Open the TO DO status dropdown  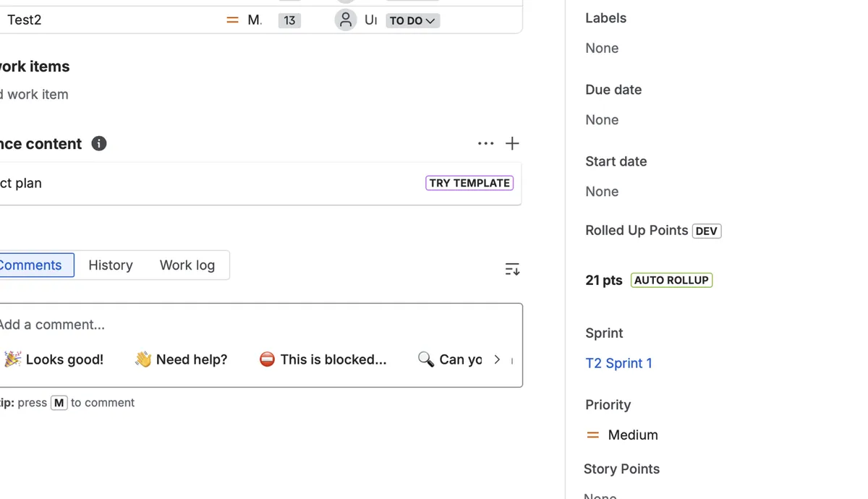tap(412, 20)
